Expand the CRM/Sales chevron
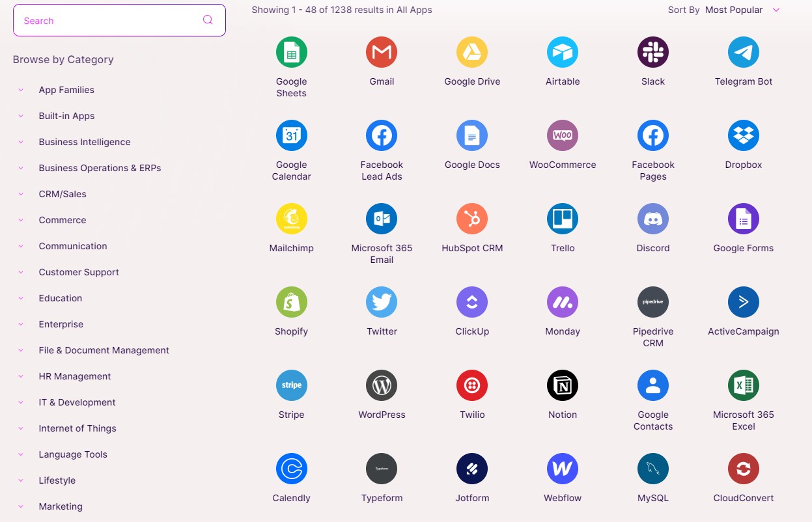 (x=21, y=194)
